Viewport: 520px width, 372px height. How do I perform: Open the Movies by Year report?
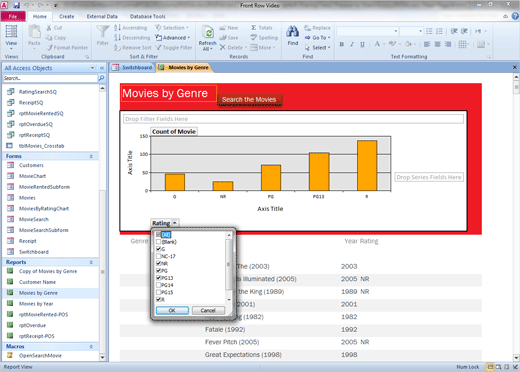36,304
